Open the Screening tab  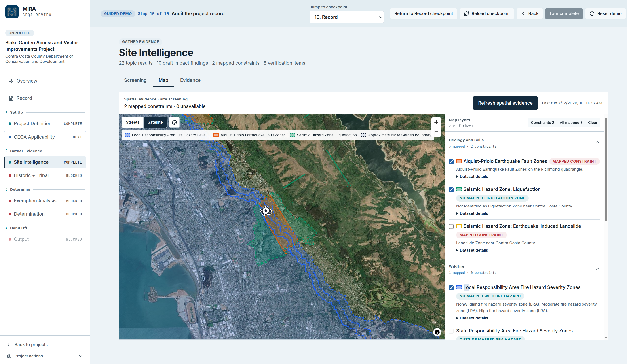click(135, 80)
